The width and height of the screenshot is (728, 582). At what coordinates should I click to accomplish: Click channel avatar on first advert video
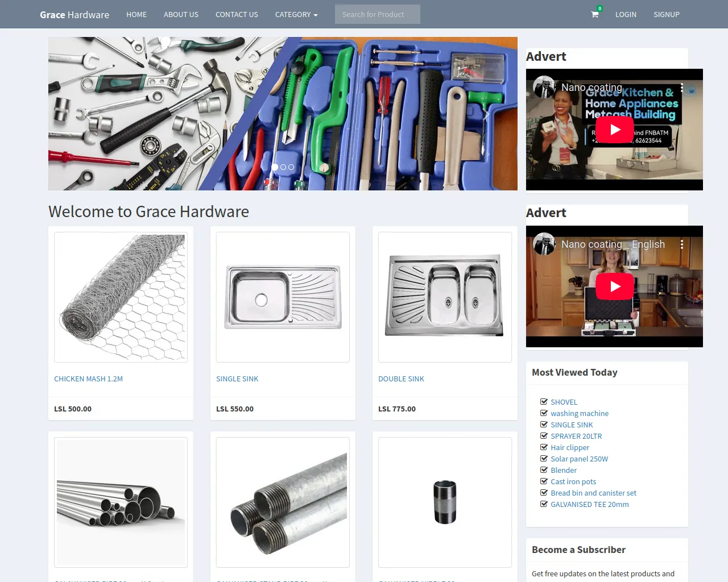click(544, 87)
